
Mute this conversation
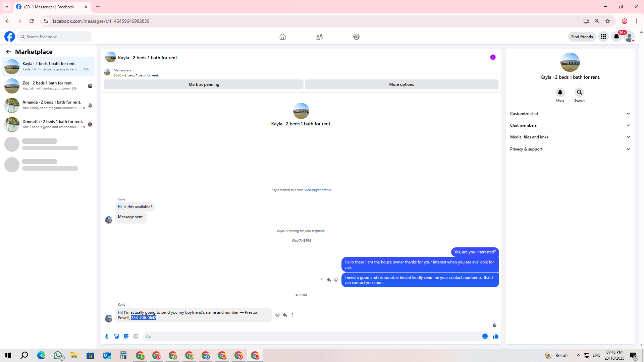click(560, 93)
